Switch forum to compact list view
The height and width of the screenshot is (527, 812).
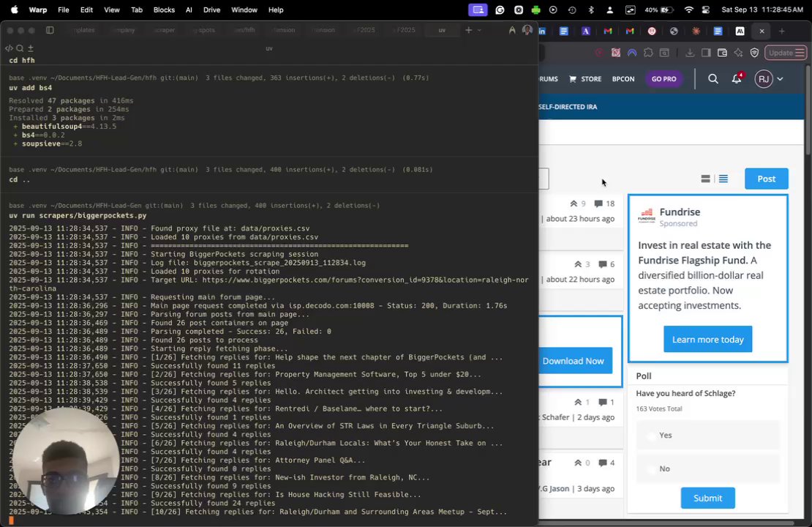[x=723, y=179]
